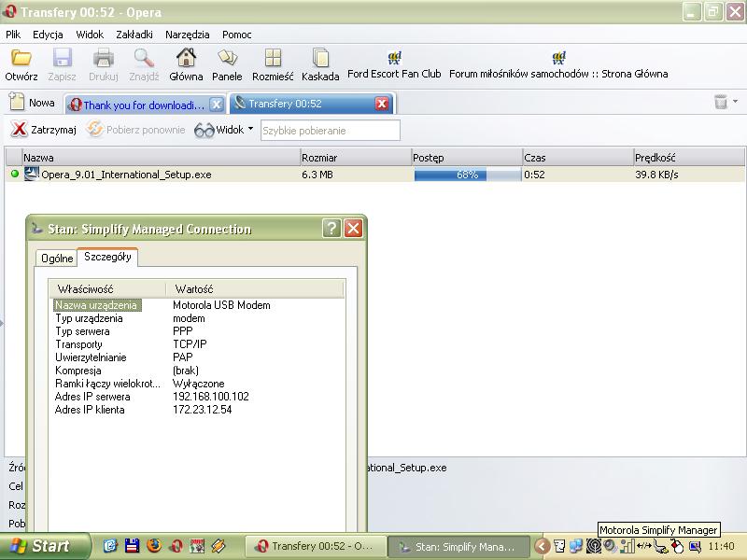Open the Zakładki menu
The height and width of the screenshot is (560, 747).
134,35
